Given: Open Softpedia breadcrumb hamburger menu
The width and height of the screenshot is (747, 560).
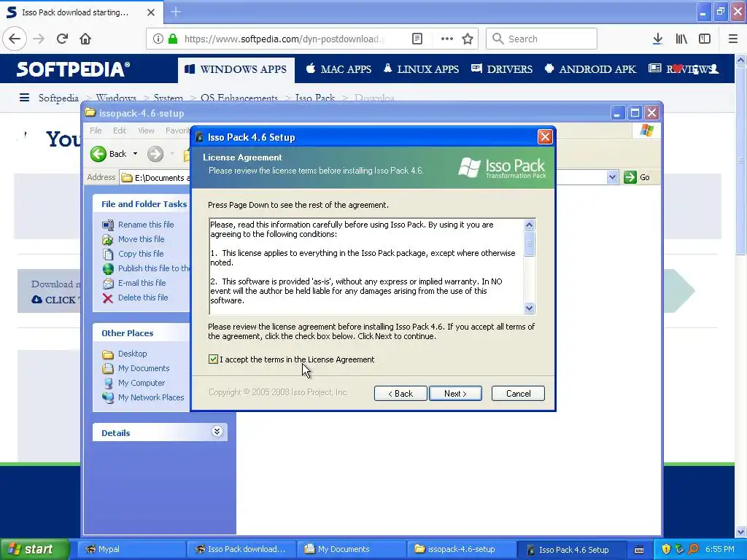Looking at the screenshot, I should coord(24,98).
